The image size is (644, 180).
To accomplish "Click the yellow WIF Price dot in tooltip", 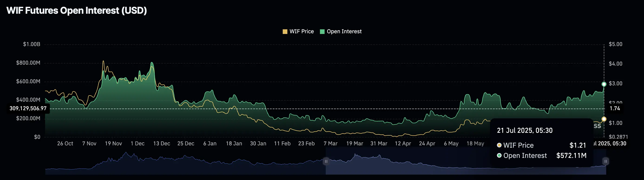I will click(x=499, y=145).
